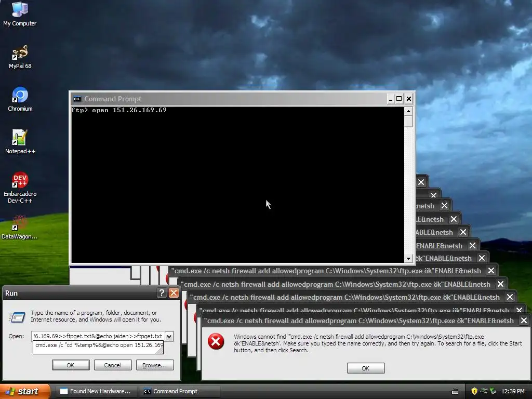Open the My Computer desktop icon
Screen dimensions: 532x399
[20, 14]
